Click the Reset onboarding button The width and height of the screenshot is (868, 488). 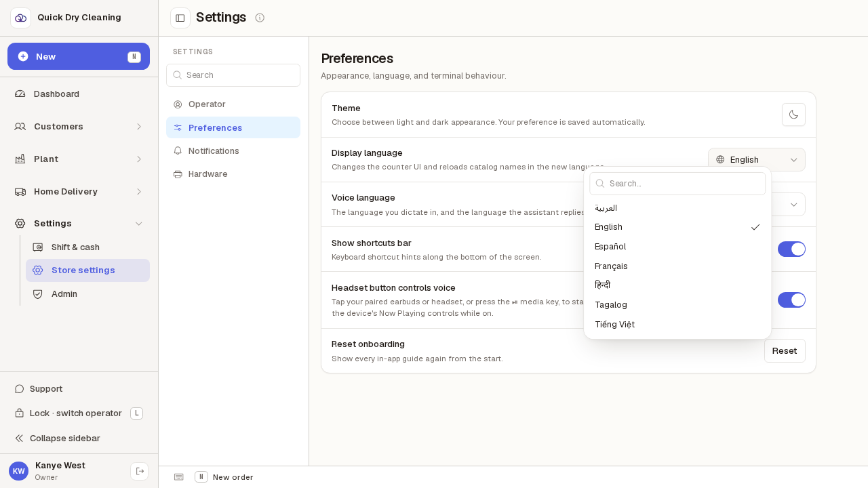785,350
